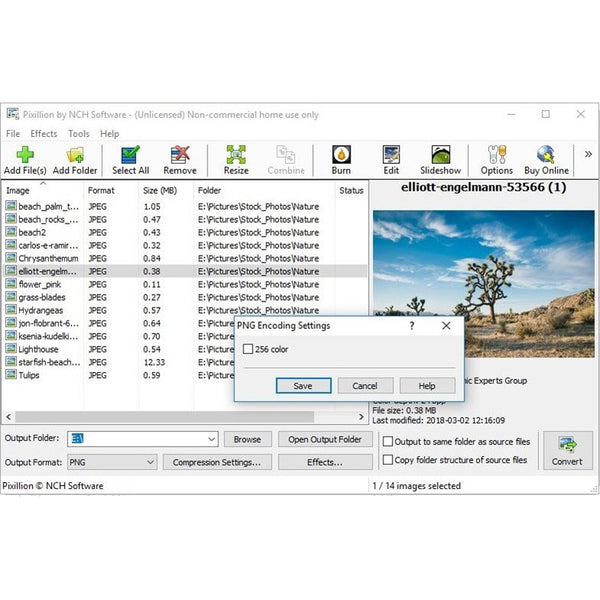Click the 12.33 size value
The width and height of the screenshot is (600, 600).
click(155, 362)
